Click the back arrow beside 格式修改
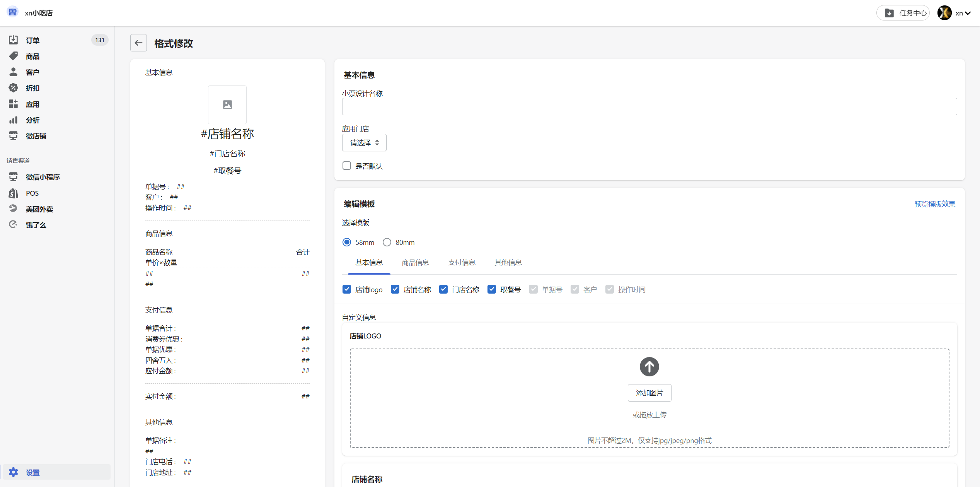 tap(138, 43)
